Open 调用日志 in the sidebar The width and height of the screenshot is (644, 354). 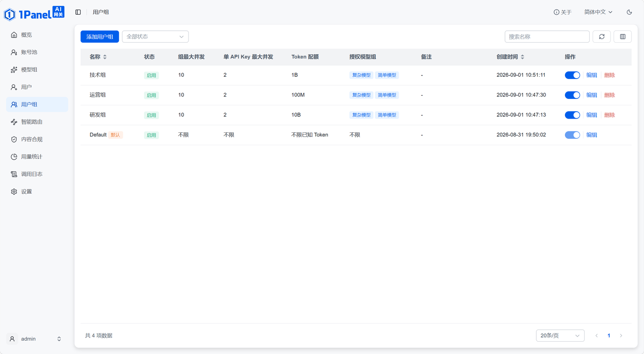coord(37,174)
